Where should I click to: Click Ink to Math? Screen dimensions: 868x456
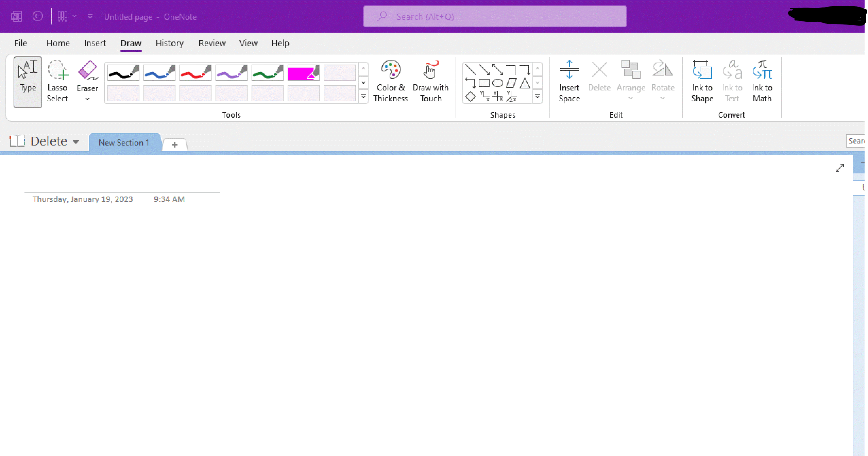(762, 82)
